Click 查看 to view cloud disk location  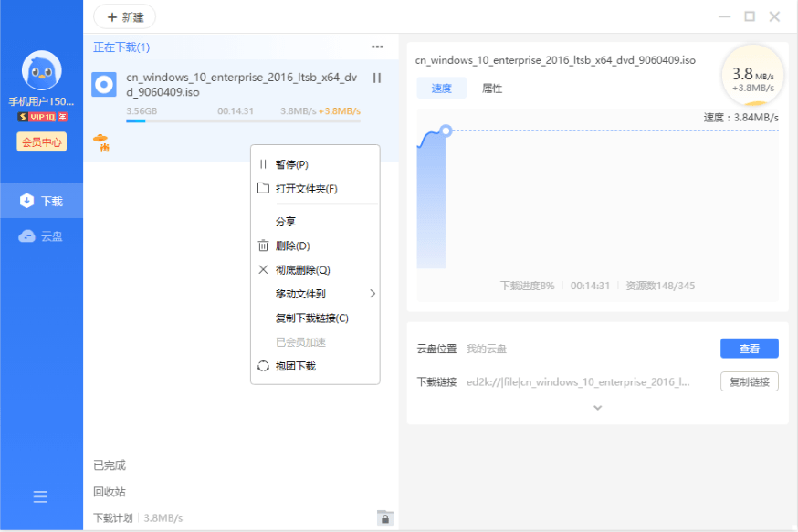coord(749,349)
